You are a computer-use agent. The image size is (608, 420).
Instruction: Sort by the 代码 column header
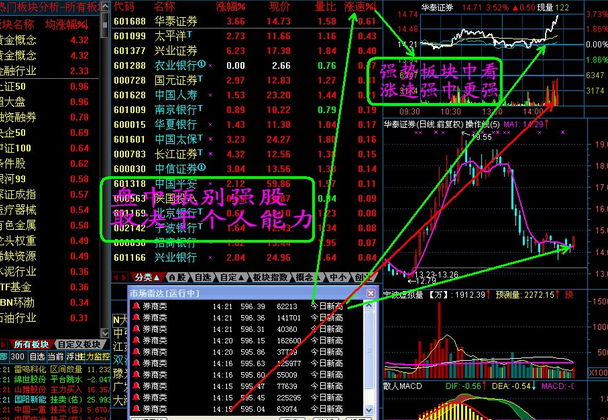[124, 6]
